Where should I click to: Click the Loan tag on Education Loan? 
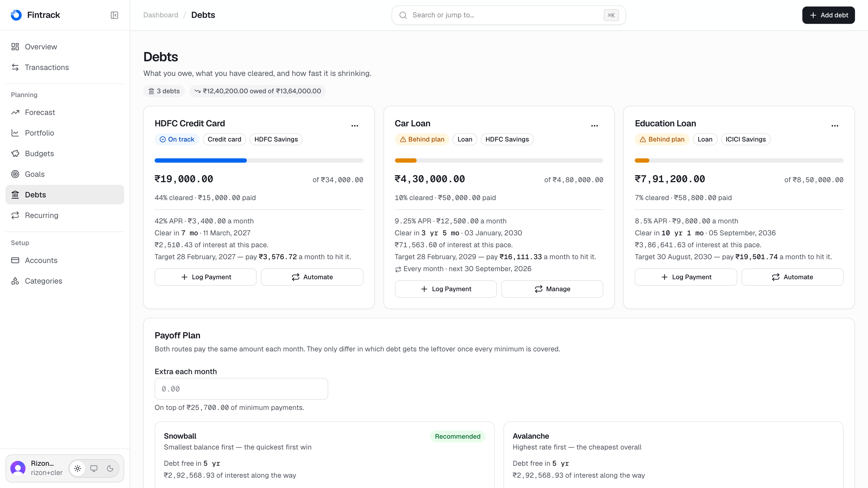pyautogui.click(x=705, y=139)
